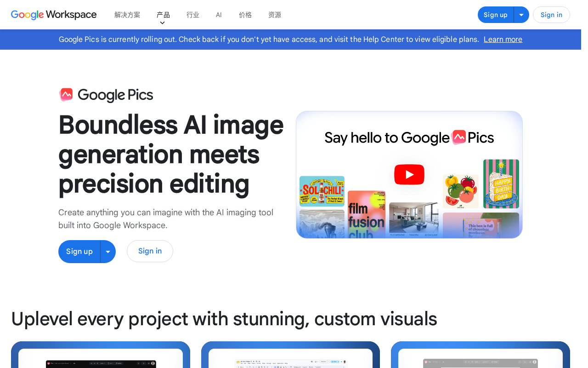Click the Pics icon in video title
The image size is (588, 368).
coord(458,137)
